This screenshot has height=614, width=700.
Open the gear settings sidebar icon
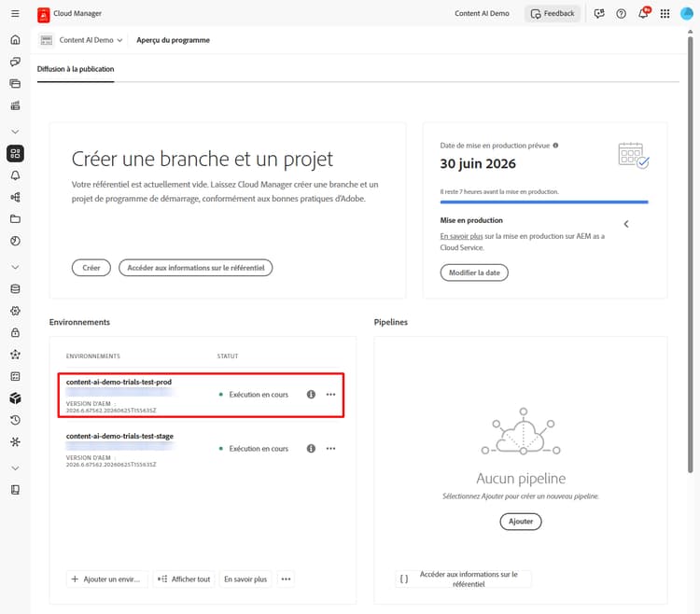click(15, 311)
